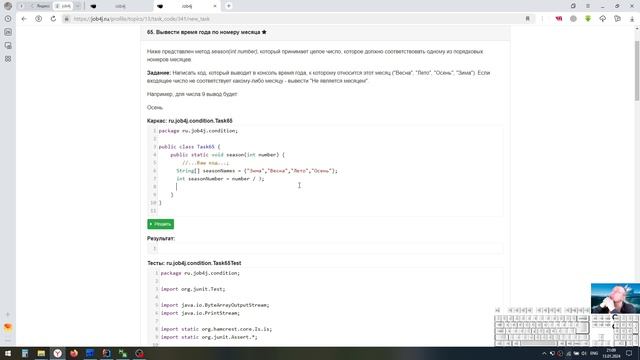The height and width of the screenshot is (360, 640).
Task: Click the green run button under code
Action: (160, 224)
